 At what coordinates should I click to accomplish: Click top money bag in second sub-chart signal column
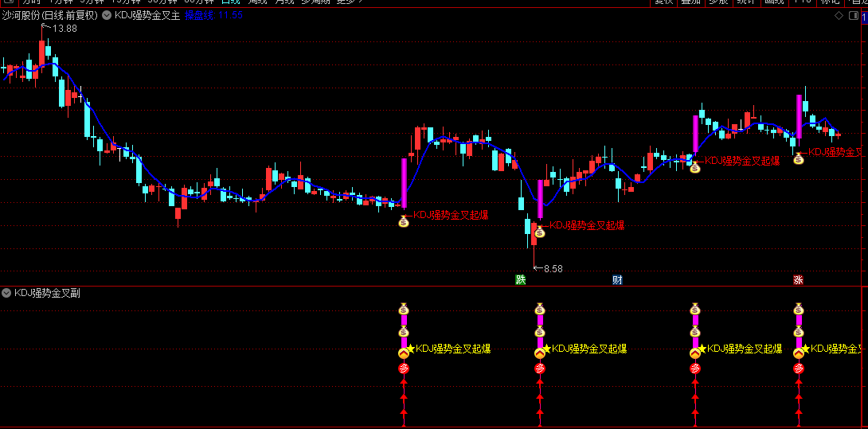pyautogui.click(x=540, y=309)
